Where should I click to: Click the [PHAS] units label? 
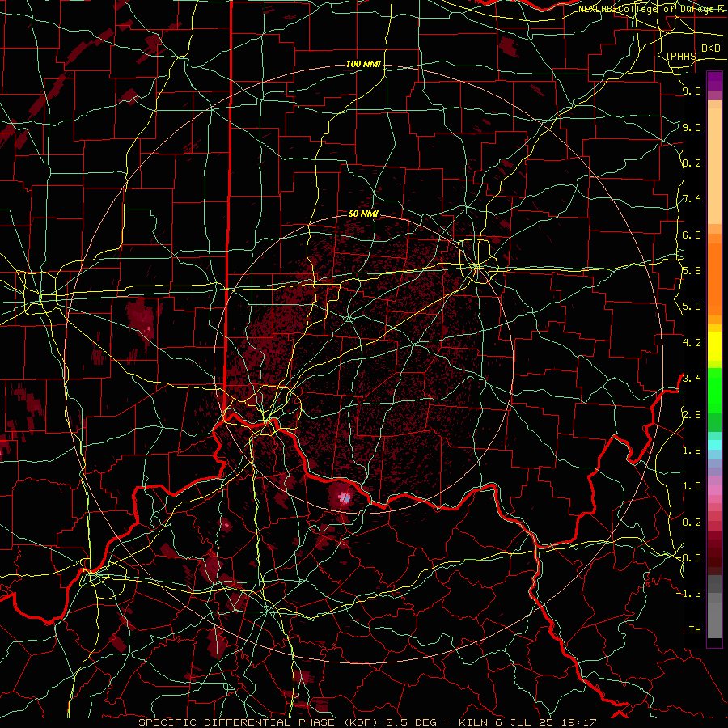[x=684, y=57]
